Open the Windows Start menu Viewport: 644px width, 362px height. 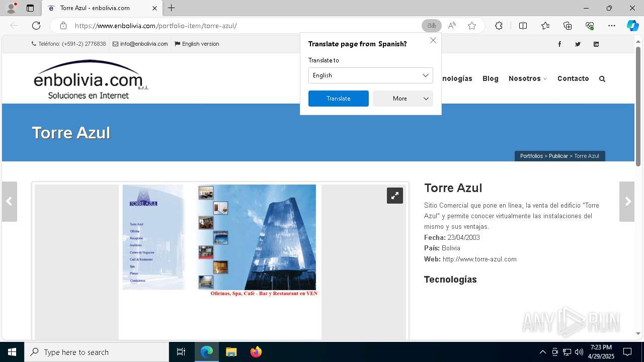tap(12, 352)
